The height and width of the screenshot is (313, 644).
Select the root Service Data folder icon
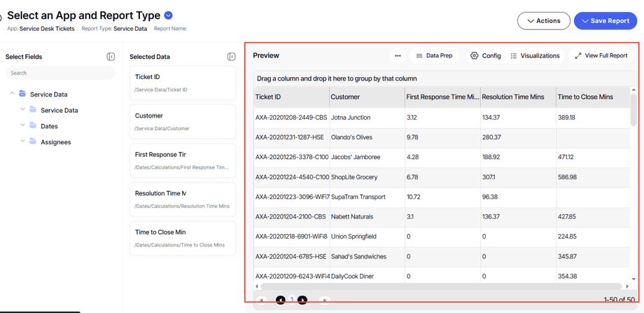(22, 94)
